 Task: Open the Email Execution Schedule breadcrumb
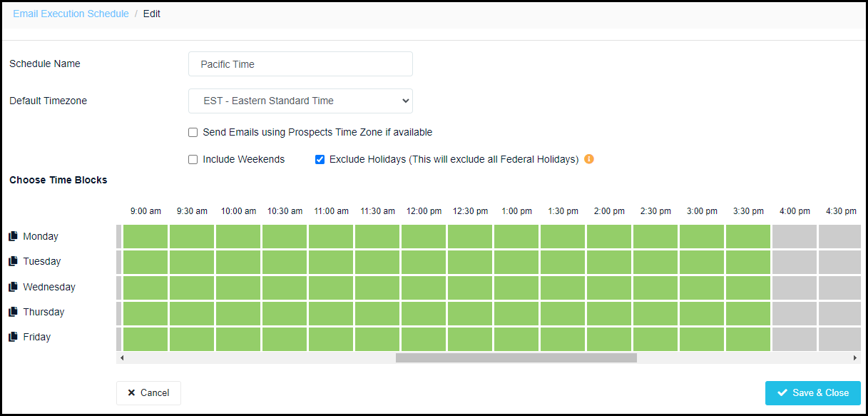click(x=71, y=14)
